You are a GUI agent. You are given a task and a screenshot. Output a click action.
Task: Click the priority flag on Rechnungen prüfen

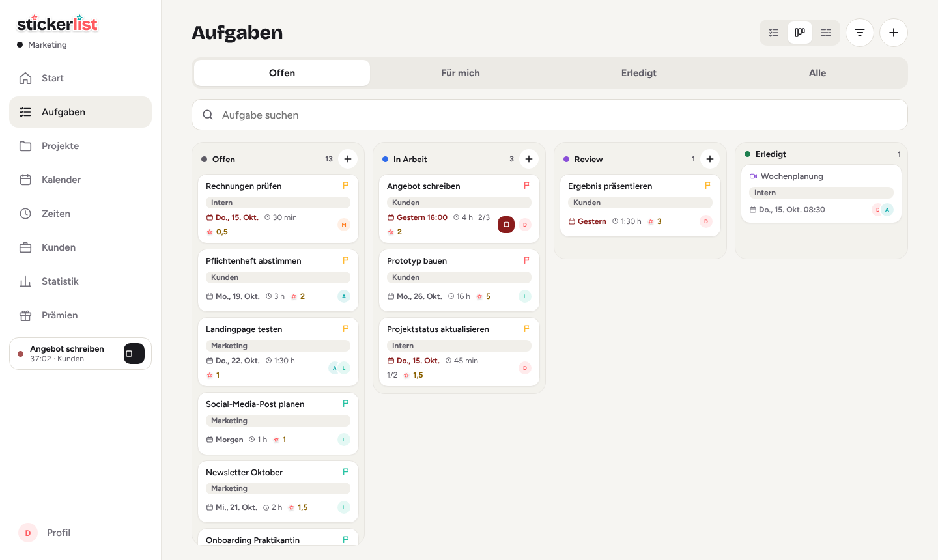pyautogui.click(x=345, y=186)
